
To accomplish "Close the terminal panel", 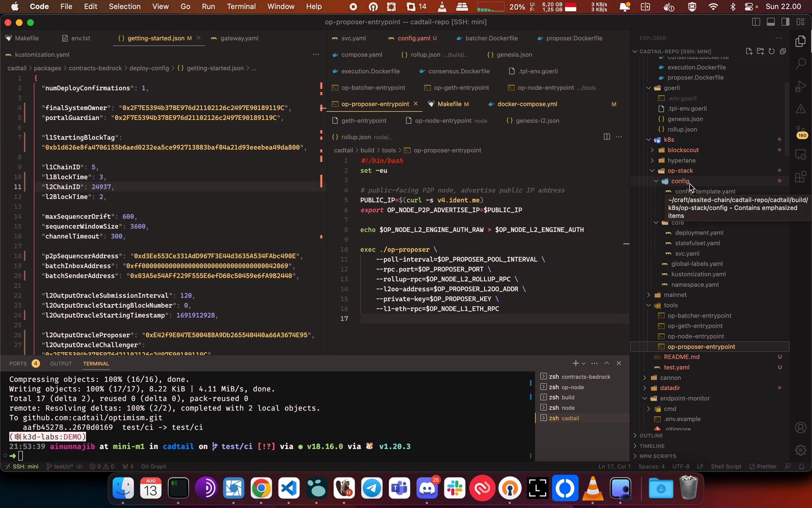I will tap(619, 363).
